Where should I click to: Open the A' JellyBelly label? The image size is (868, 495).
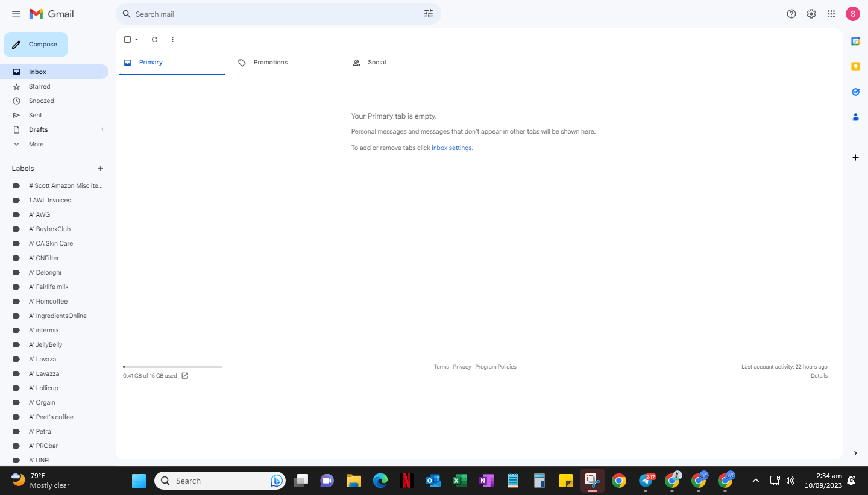(54, 344)
